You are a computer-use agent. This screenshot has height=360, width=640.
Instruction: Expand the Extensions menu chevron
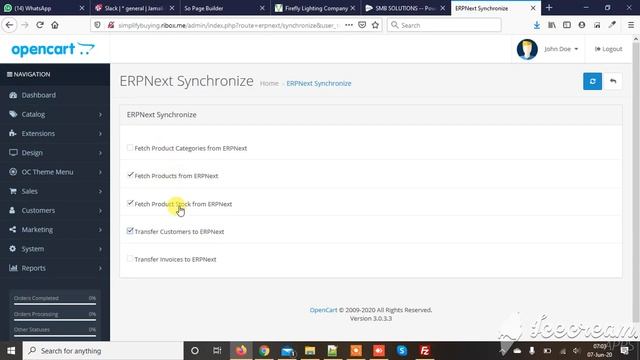coord(100,134)
